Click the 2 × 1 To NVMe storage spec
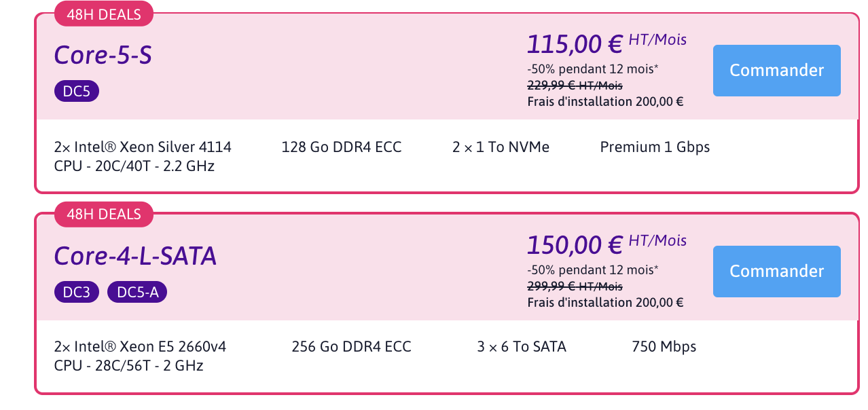The image size is (868, 410). point(501,147)
